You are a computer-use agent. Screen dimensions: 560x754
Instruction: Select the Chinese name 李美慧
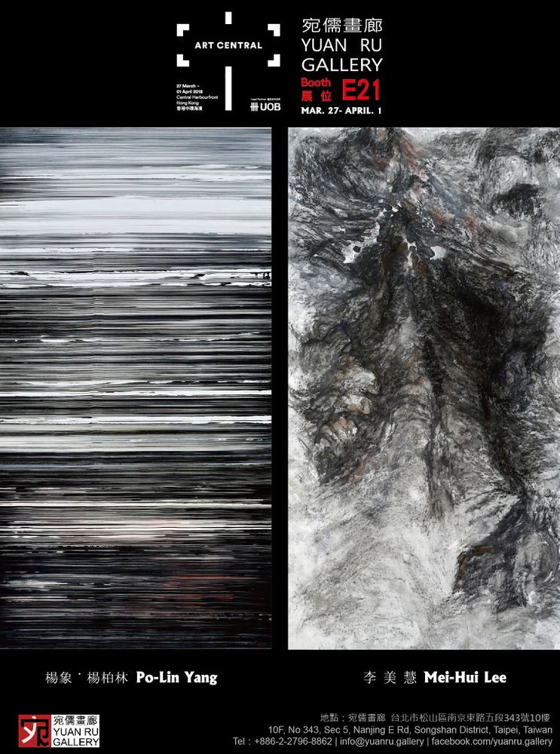[390, 678]
